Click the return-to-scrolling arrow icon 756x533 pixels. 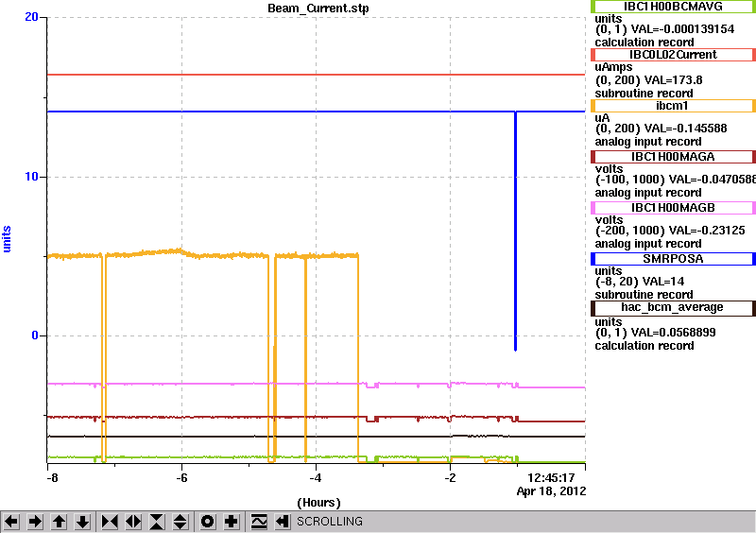pyautogui.click(x=283, y=522)
